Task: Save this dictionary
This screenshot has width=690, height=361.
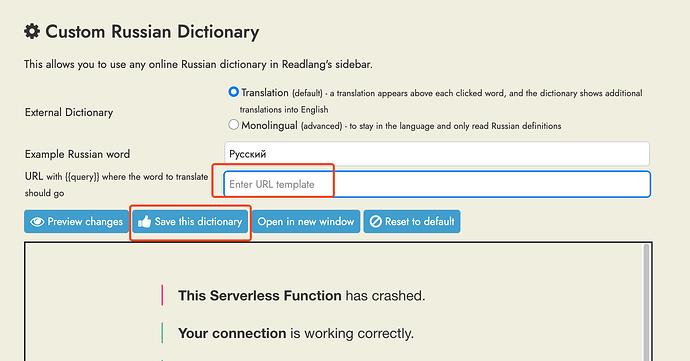Action: 190,221
